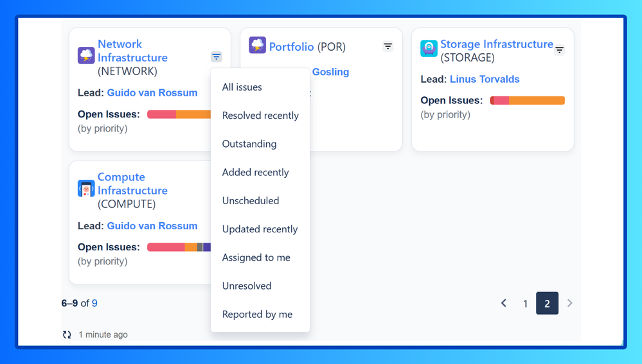
Task: Select All issues from the filter menu
Action: point(260,87)
